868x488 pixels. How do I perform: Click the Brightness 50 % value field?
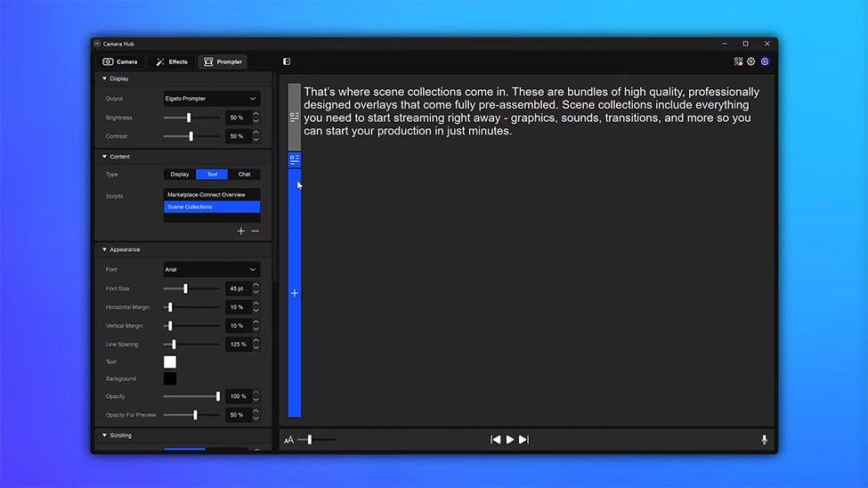point(238,118)
